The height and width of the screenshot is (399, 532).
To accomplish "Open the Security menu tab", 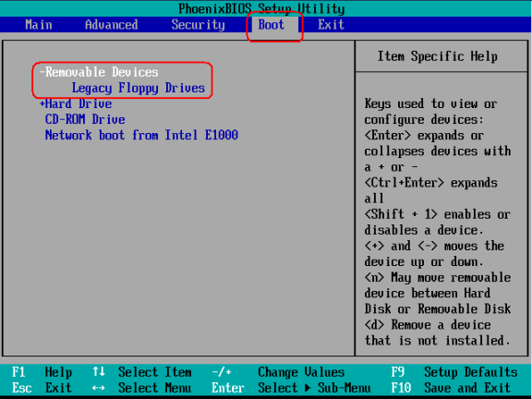I will [x=199, y=25].
